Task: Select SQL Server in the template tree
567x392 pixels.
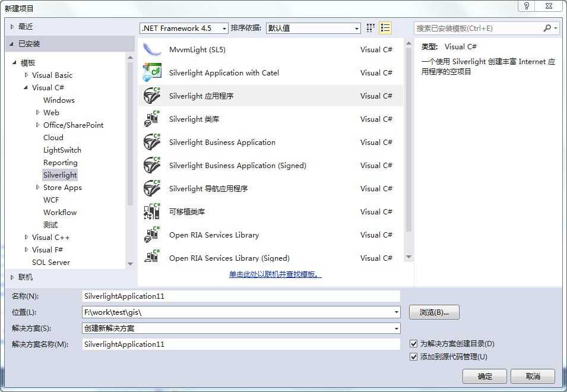Action: 51,262
